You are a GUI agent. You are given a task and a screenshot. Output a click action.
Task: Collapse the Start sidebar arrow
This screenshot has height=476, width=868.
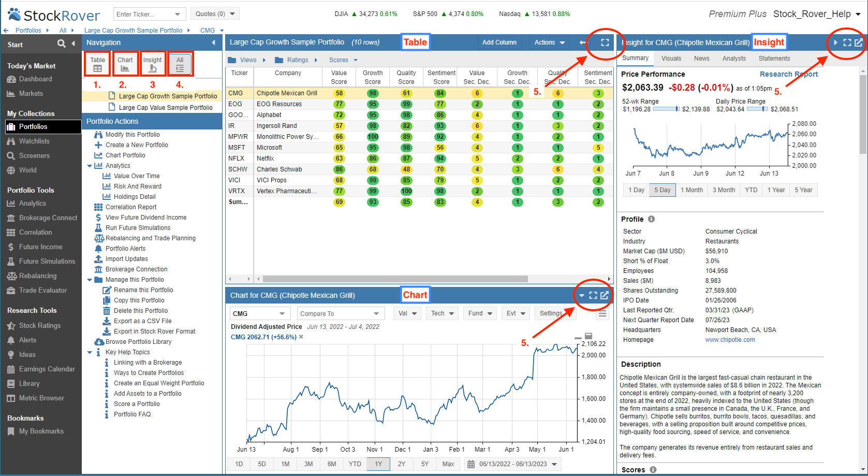tap(73, 44)
